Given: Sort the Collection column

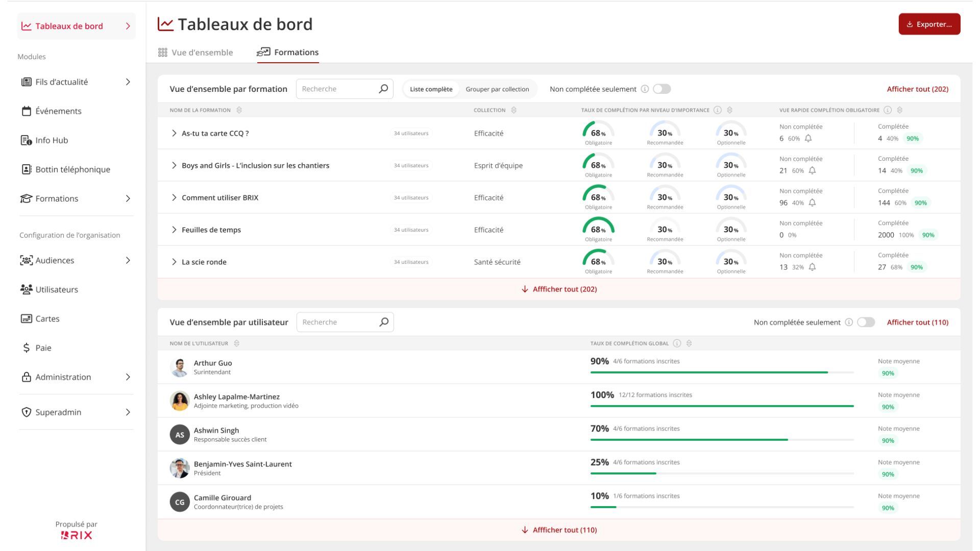Looking at the screenshot, I should point(514,110).
